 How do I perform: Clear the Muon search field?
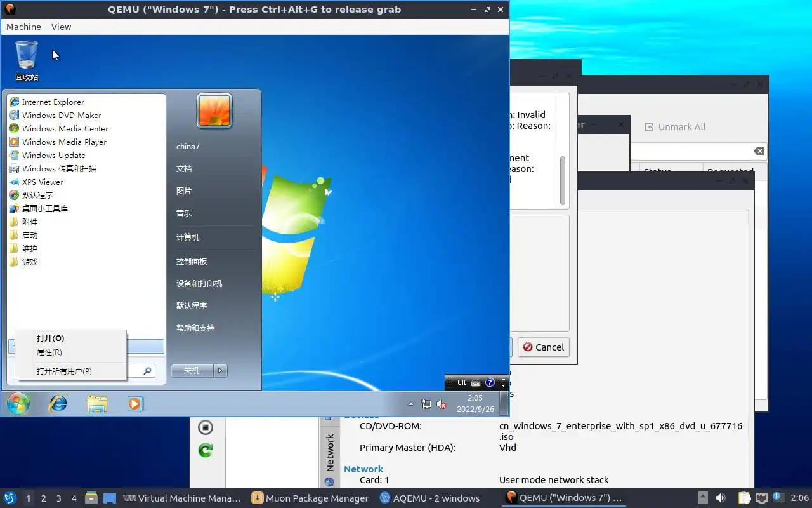pos(759,151)
